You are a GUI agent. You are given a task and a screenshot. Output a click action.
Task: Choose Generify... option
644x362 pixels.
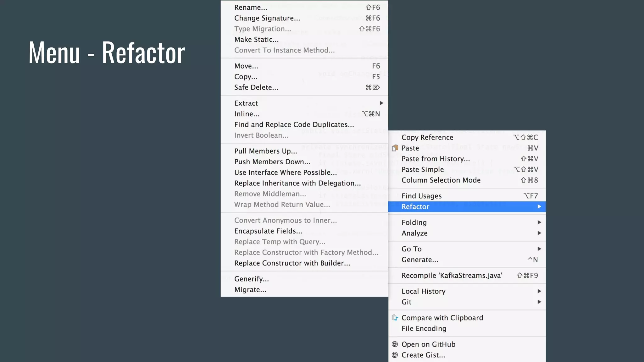[x=304, y=279]
